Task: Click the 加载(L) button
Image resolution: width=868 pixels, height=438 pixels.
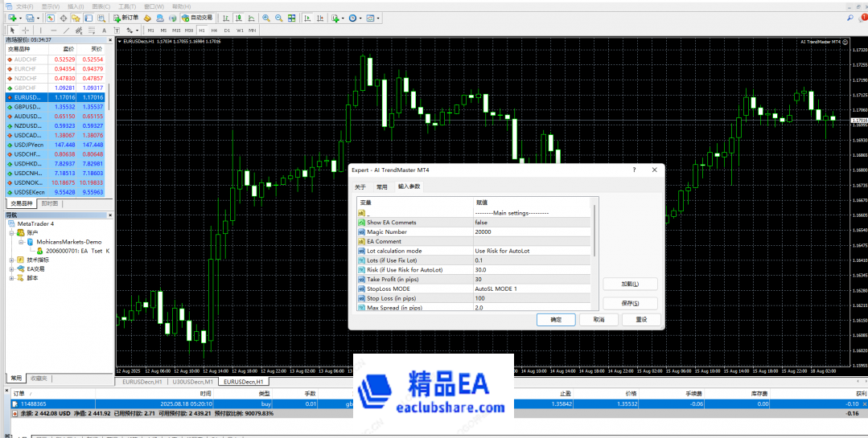Action: click(630, 284)
